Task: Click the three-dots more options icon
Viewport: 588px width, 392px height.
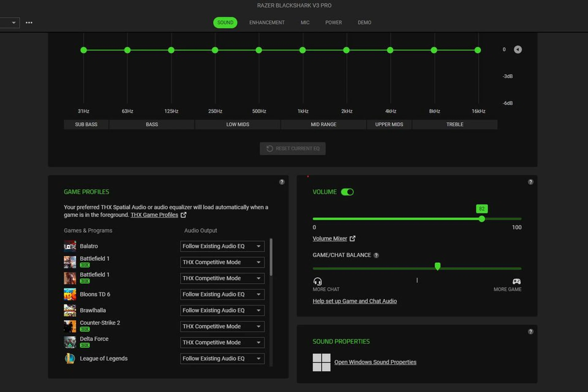Action: (x=29, y=23)
